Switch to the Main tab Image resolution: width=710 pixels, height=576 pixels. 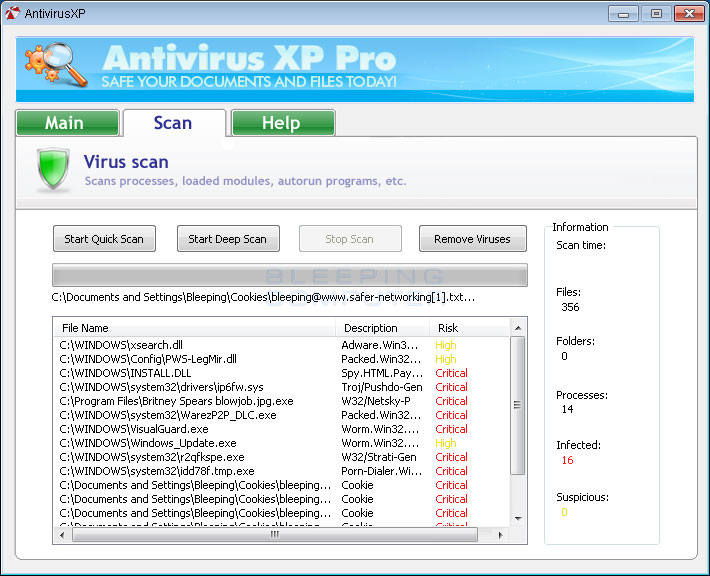tap(65, 123)
